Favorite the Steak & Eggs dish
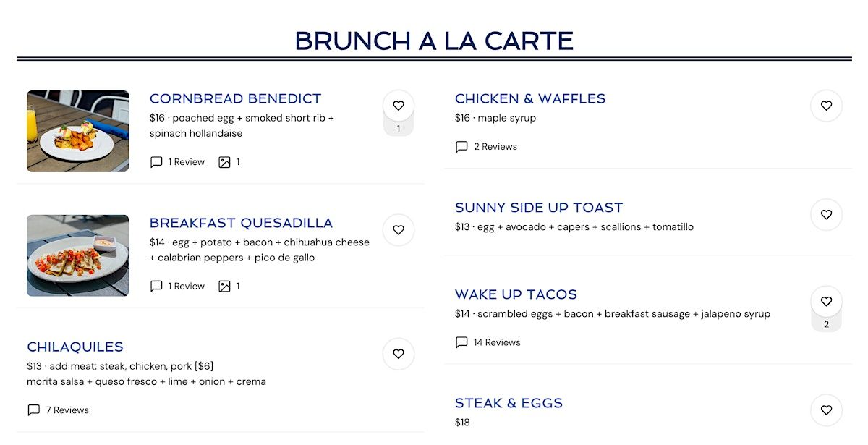This screenshot has height=445, width=868. (x=826, y=410)
